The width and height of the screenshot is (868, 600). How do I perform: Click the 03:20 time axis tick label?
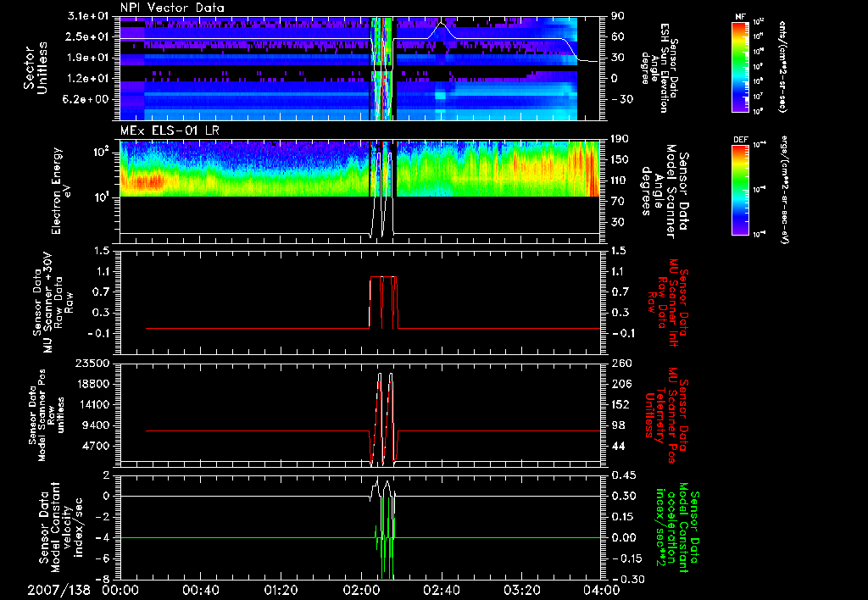point(520,590)
